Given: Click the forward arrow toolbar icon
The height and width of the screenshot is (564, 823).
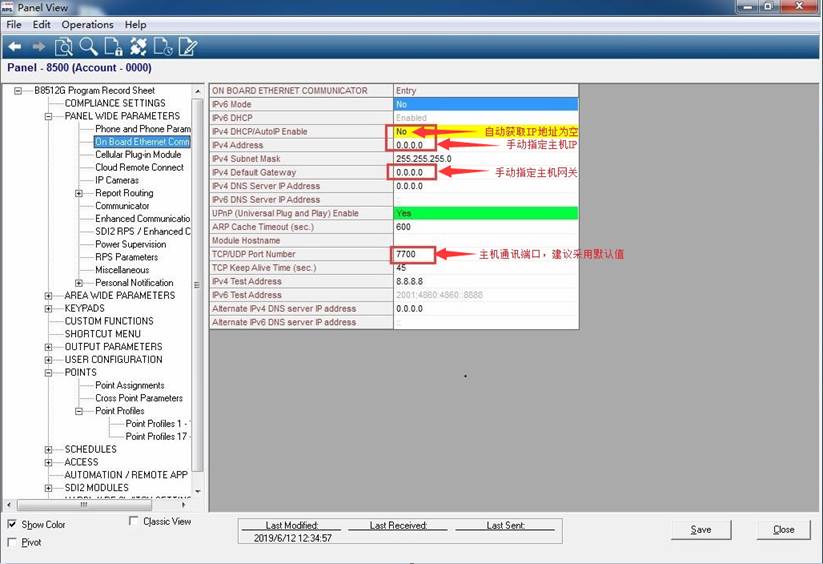Looking at the screenshot, I should tap(39, 47).
